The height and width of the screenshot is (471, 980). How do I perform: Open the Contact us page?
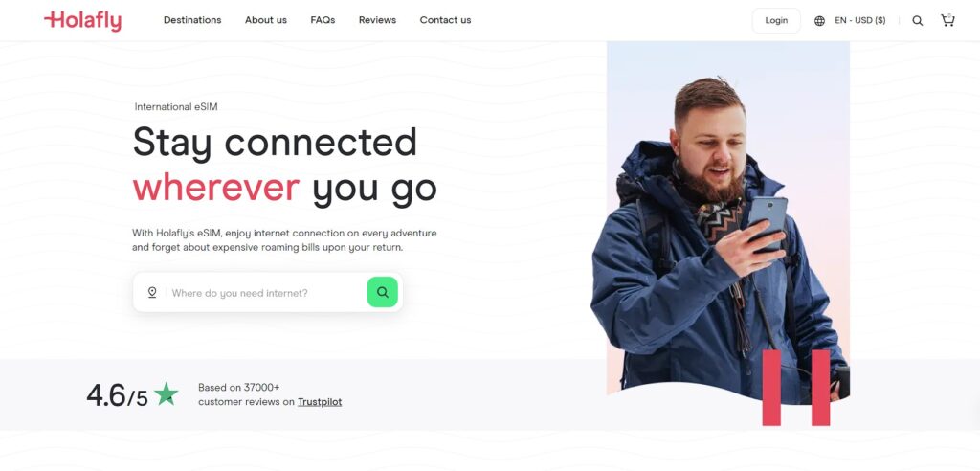coord(446,20)
